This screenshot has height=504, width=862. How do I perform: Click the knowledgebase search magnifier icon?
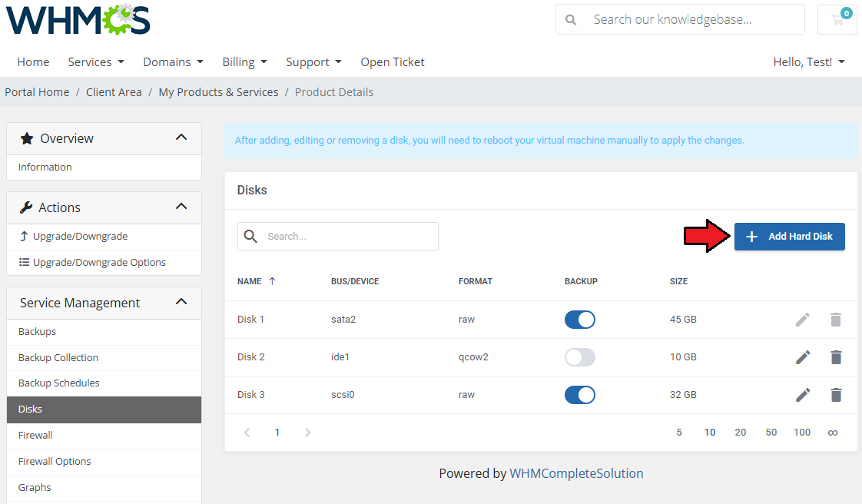point(571,20)
